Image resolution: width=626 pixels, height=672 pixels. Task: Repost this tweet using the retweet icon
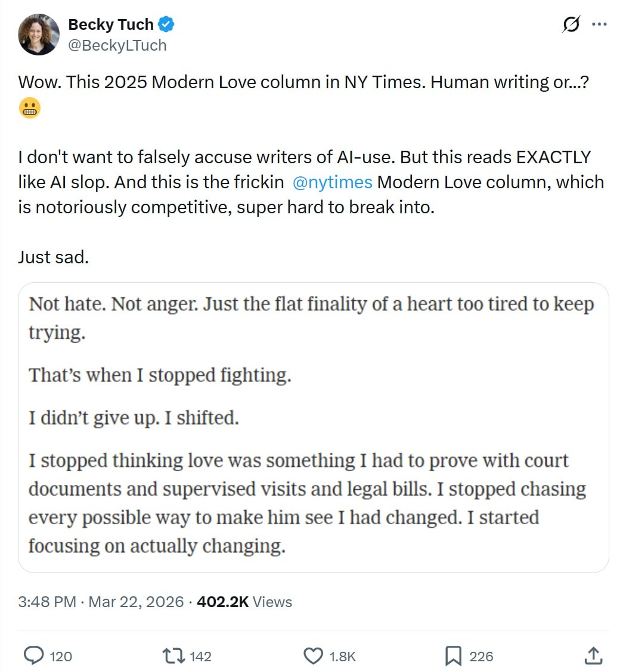pos(173,656)
